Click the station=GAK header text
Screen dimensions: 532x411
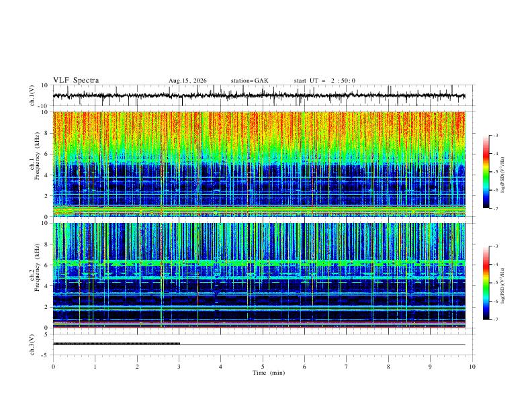click(x=250, y=81)
